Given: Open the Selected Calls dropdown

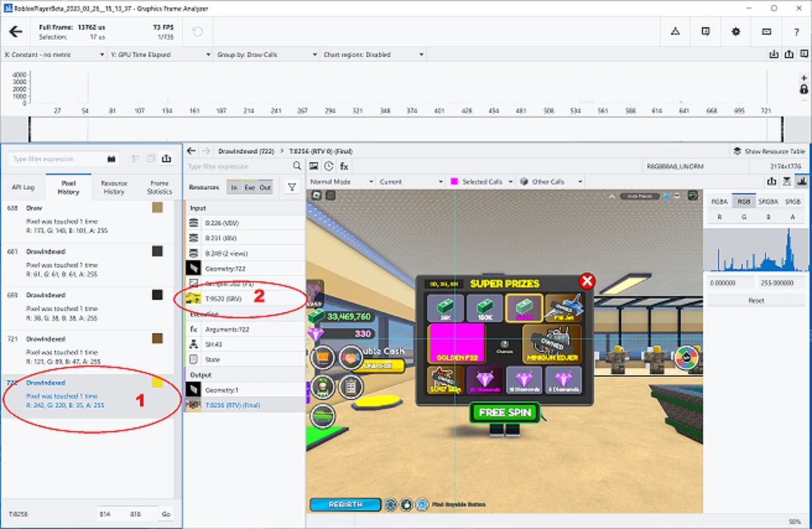Looking at the screenshot, I should click(482, 181).
